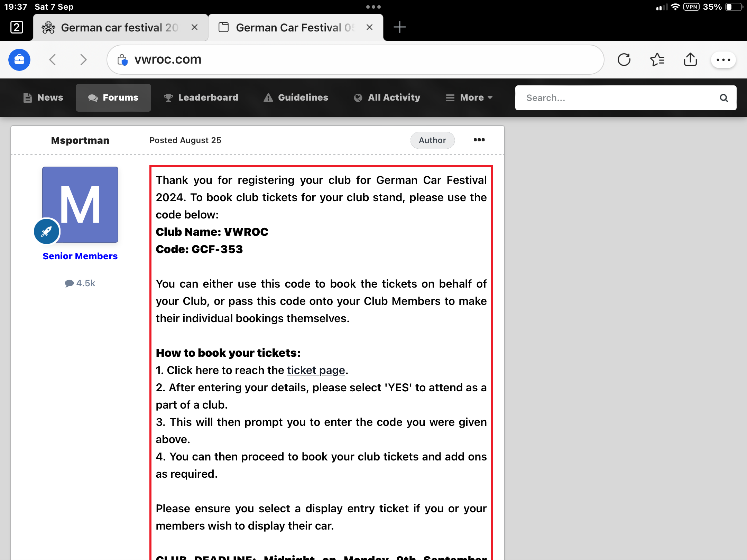
Task: Open post options three-dot menu
Action: (x=479, y=140)
